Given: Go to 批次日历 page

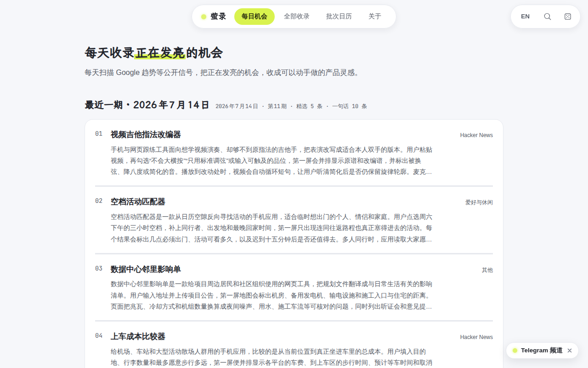Looking at the screenshot, I should click(x=339, y=17).
